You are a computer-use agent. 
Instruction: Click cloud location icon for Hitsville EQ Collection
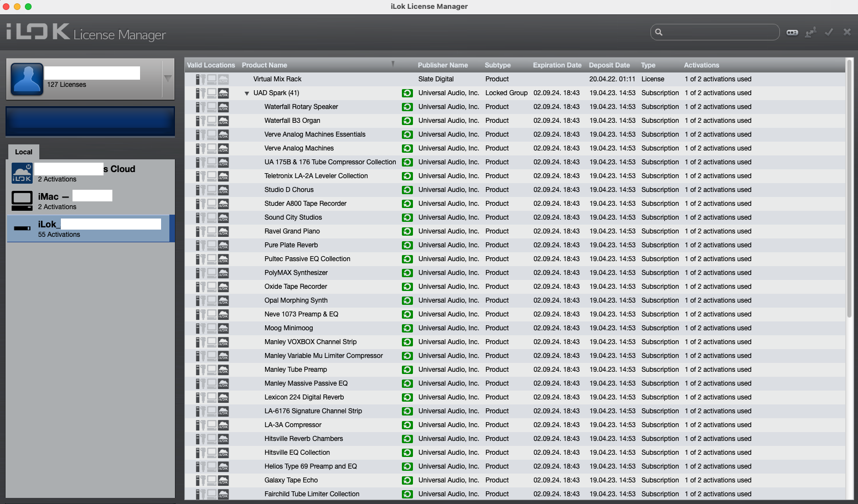[x=223, y=453]
